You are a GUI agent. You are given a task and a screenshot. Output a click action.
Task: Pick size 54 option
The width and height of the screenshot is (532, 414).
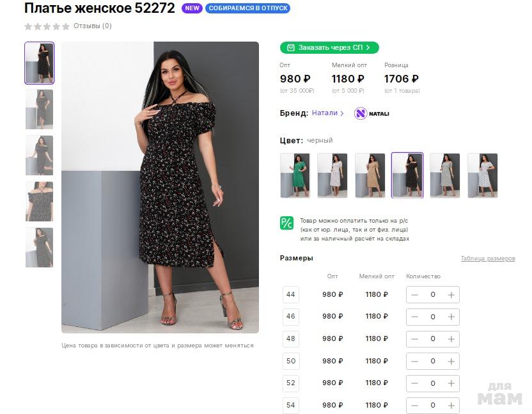pos(291,405)
